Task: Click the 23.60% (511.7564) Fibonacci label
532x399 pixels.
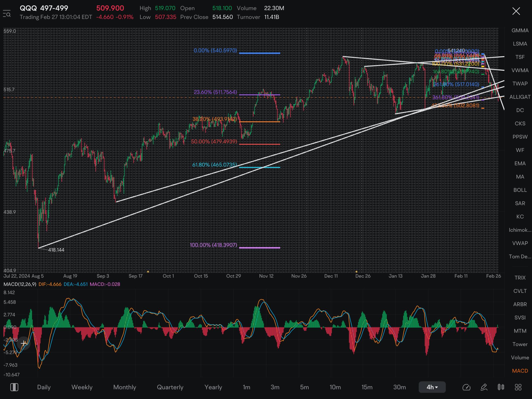Action: coord(215,92)
